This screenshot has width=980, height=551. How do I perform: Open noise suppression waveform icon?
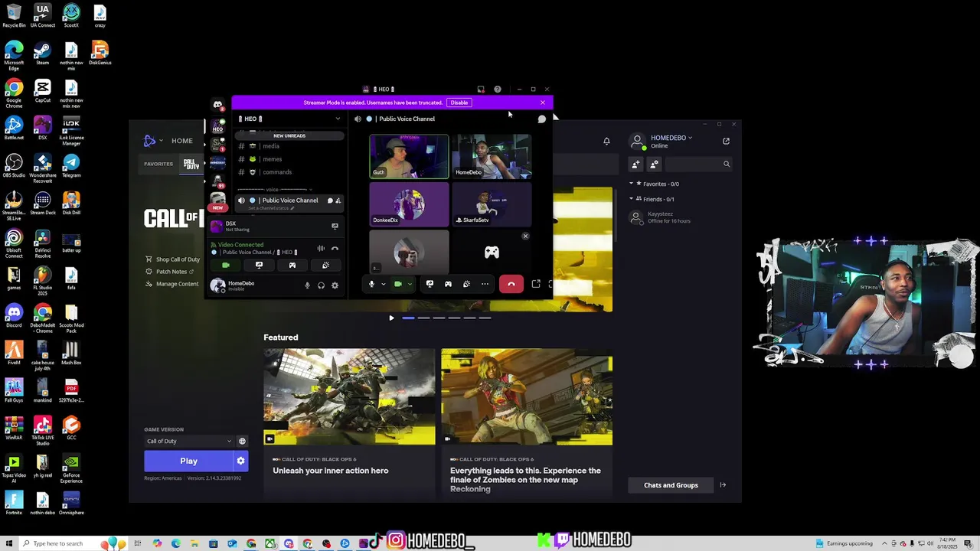click(321, 248)
